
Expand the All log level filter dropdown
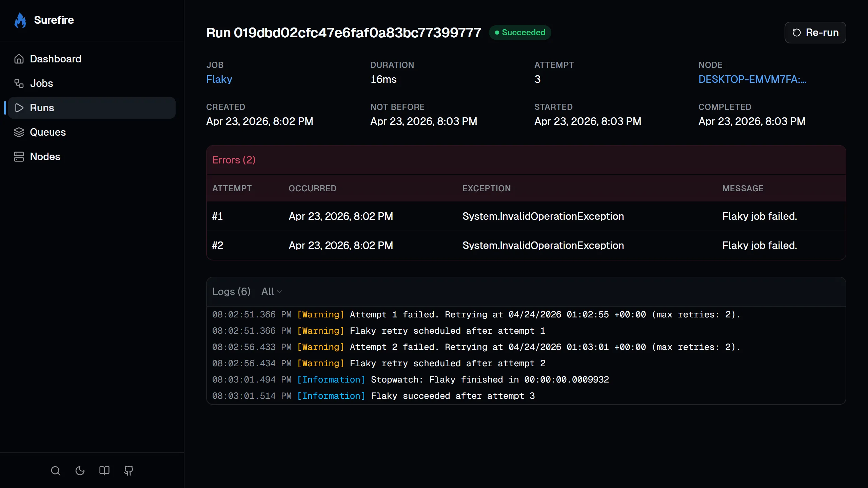tap(272, 292)
